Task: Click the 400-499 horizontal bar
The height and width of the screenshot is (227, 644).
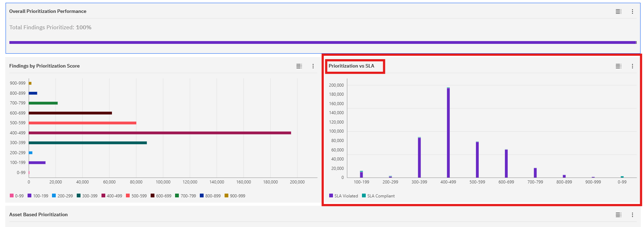Action: click(160, 133)
